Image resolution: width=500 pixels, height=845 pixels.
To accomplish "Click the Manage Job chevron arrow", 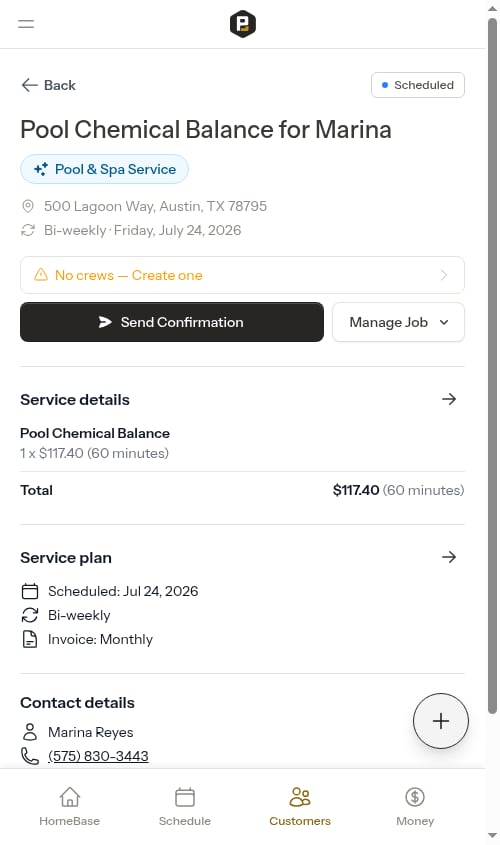I will tap(444, 322).
